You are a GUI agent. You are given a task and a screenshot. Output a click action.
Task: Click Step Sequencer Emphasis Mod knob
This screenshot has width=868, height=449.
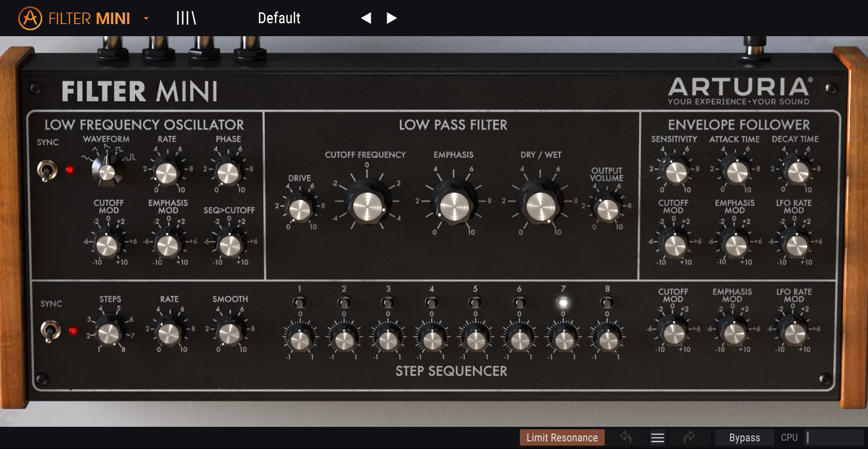(734, 333)
